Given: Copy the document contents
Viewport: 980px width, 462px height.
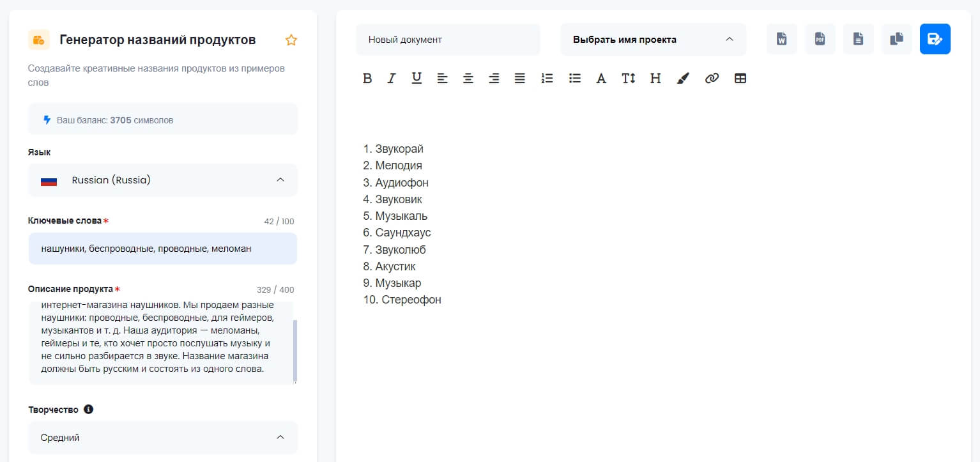Looking at the screenshot, I should click(x=896, y=39).
